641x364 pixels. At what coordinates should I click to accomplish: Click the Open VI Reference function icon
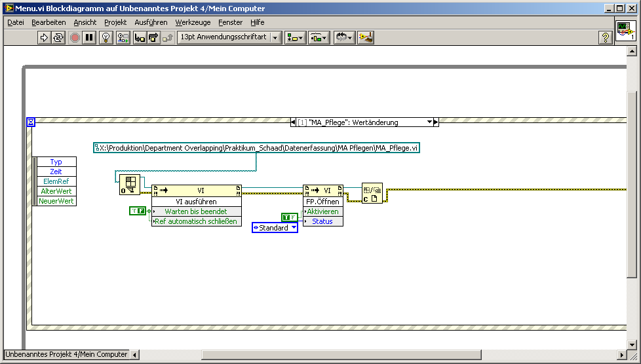pyautogui.click(x=130, y=185)
